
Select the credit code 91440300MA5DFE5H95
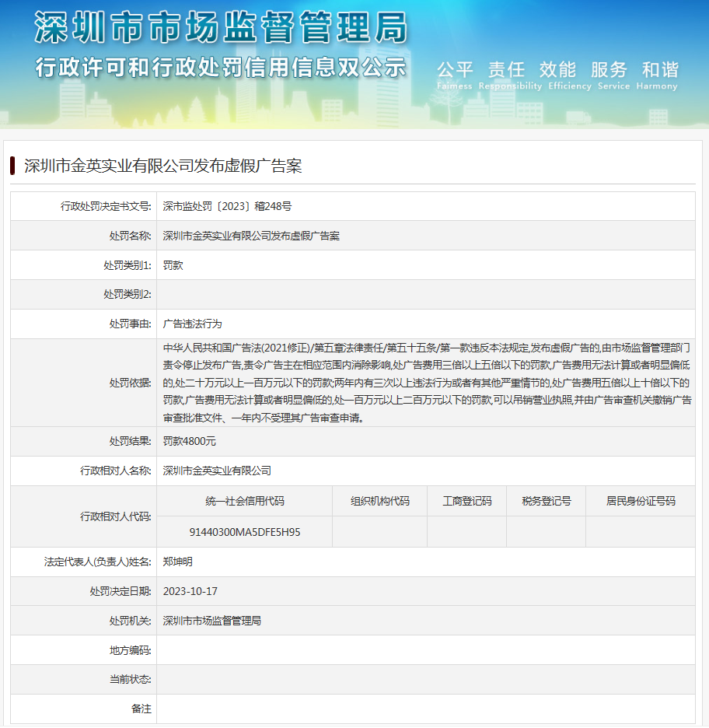click(x=244, y=532)
